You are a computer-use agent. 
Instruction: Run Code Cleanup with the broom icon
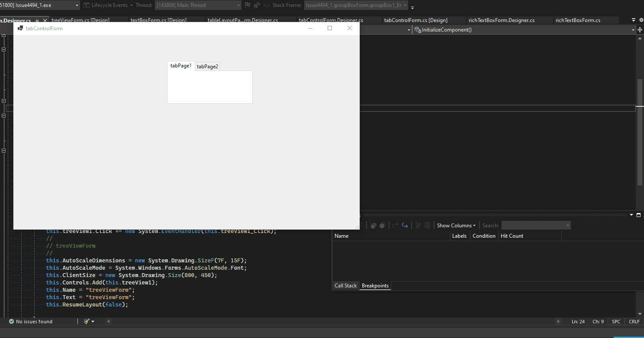(x=86, y=321)
